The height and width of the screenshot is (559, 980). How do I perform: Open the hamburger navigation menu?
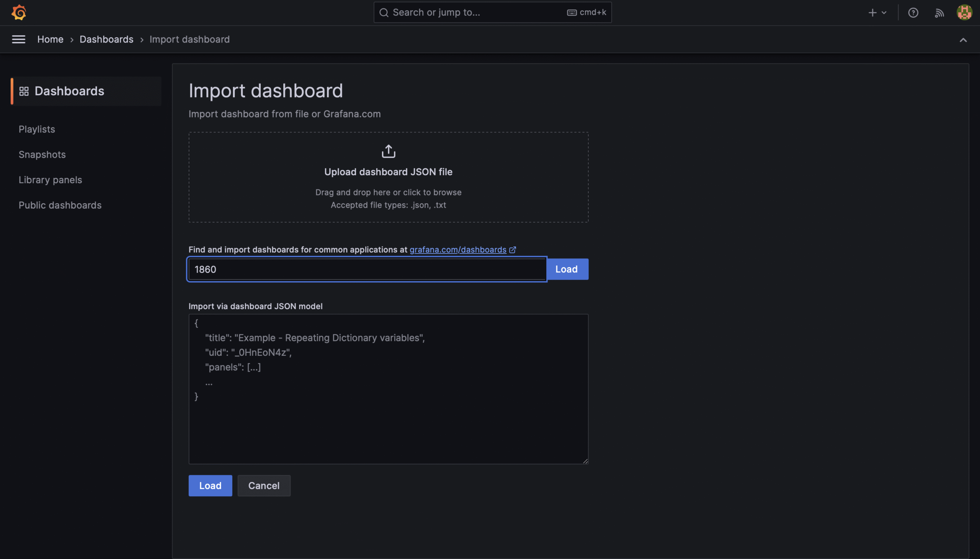coord(18,39)
